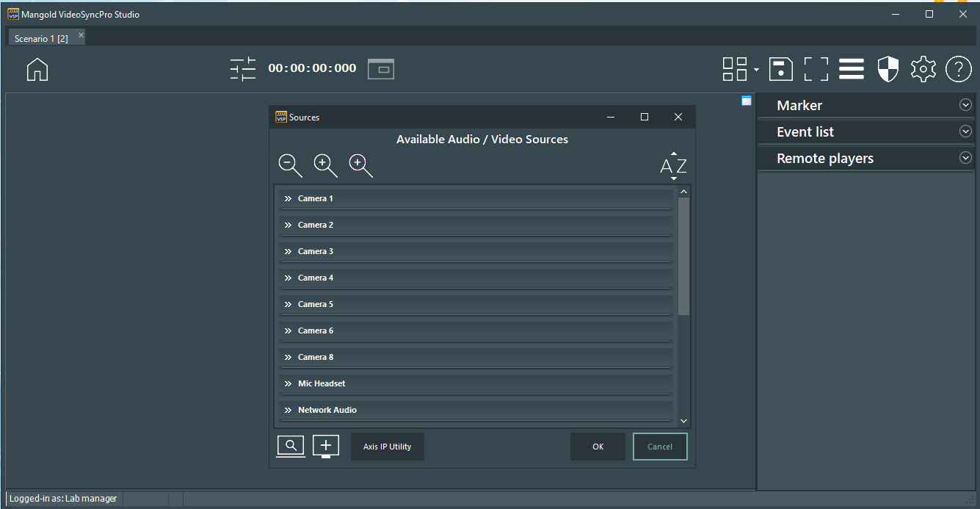980x509 pixels.
Task: Select the Camera 8 label
Action: [x=316, y=357]
